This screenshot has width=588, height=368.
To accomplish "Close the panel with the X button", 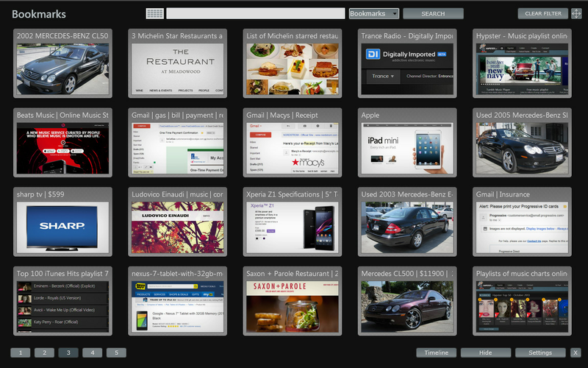I will click(x=576, y=353).
